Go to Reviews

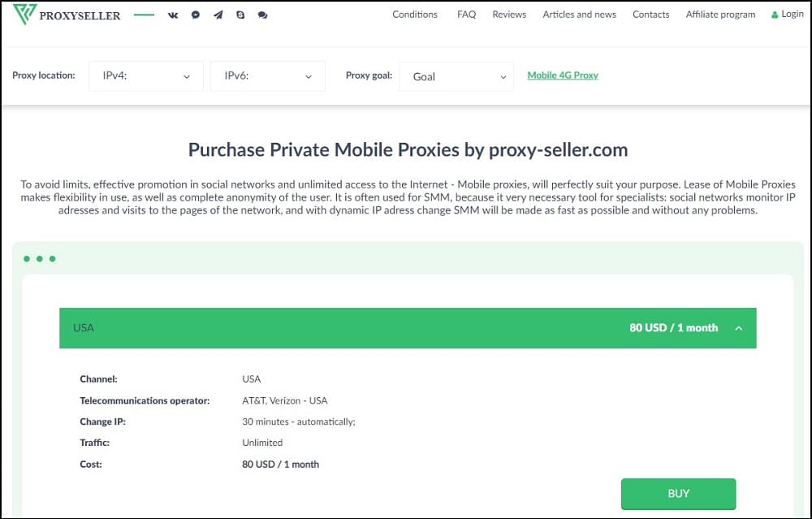click(509, 15)
